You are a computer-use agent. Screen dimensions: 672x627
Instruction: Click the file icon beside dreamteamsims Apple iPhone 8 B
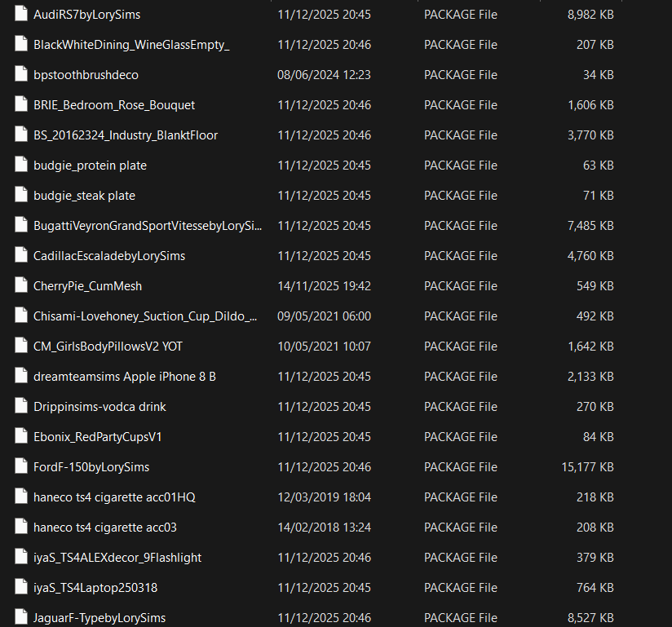[21, 376]
